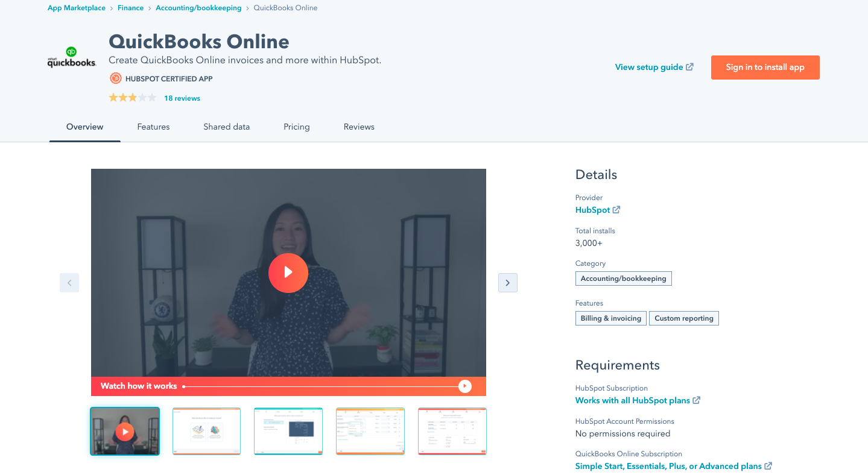Click Sign in to install app button
The image size is (868, 475).
(765, 68)
